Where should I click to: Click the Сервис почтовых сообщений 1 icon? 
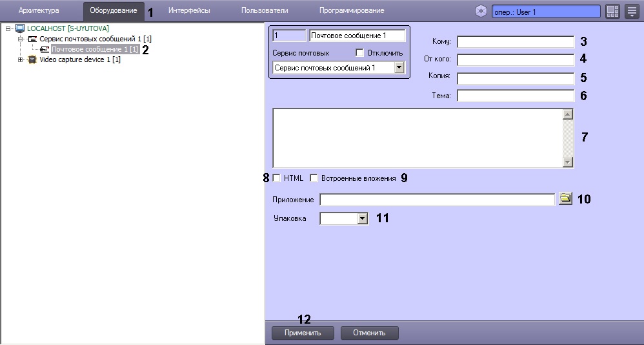click(x=32, y=39)
